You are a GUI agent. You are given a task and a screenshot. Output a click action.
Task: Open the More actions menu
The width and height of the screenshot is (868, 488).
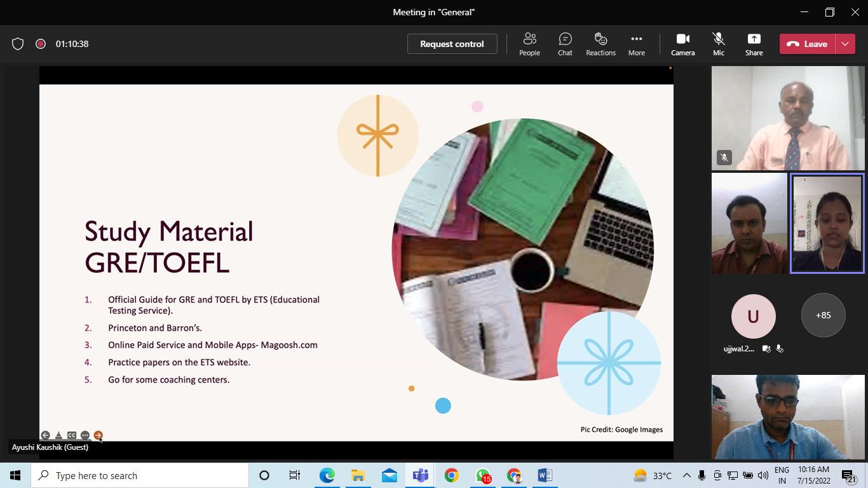(636, 44)
